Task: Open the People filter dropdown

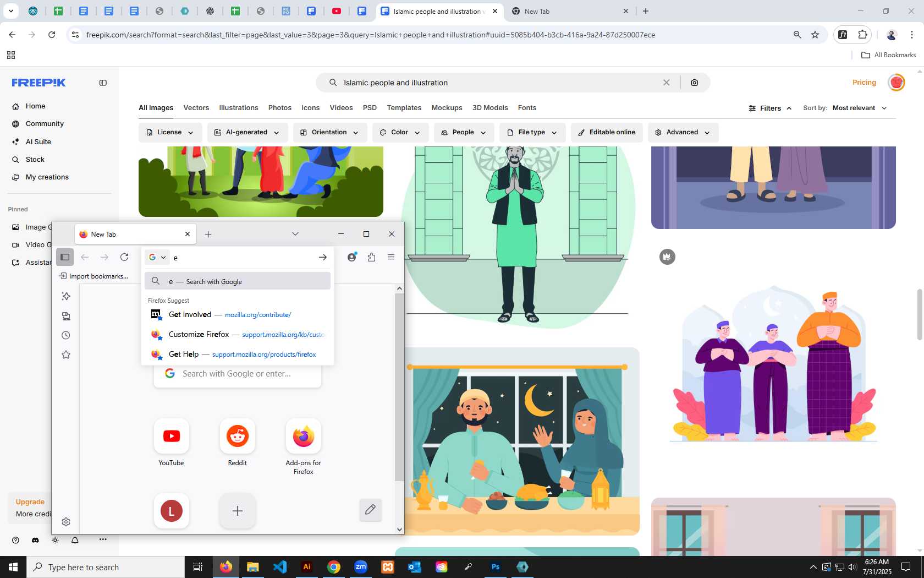Action: (x=464, y=133)
